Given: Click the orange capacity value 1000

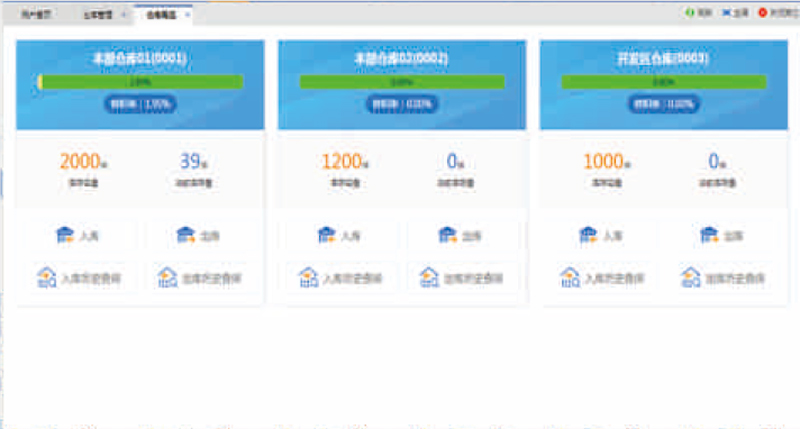Looking at the screenshot, I should (x=603, y=162).
